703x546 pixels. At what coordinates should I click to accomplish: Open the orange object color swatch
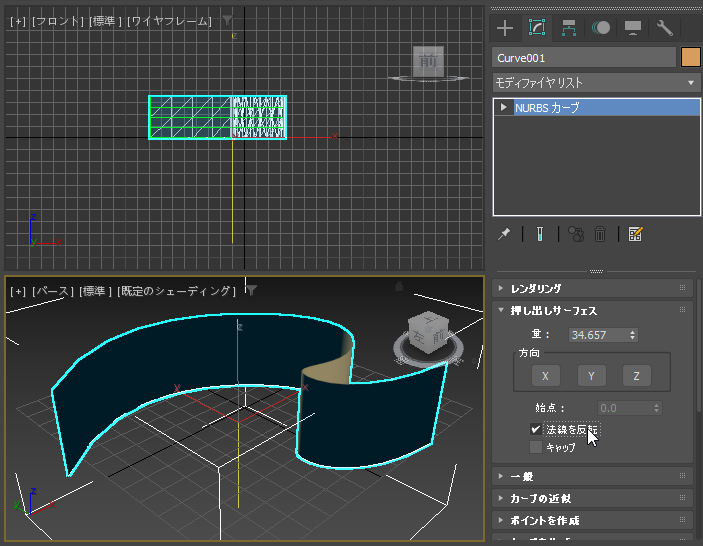[x=690, y=58]
